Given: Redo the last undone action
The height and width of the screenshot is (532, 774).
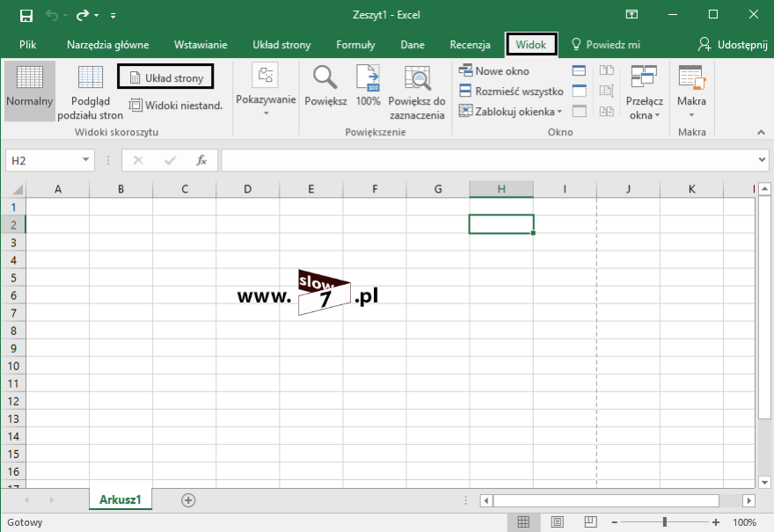Looking at the screenshot, I should 82,15.
